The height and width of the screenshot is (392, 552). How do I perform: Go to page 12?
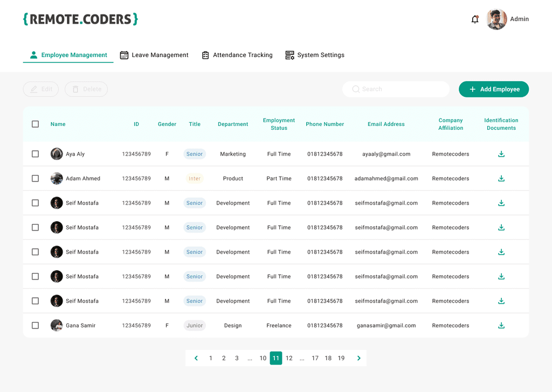(x=289, y=358)
